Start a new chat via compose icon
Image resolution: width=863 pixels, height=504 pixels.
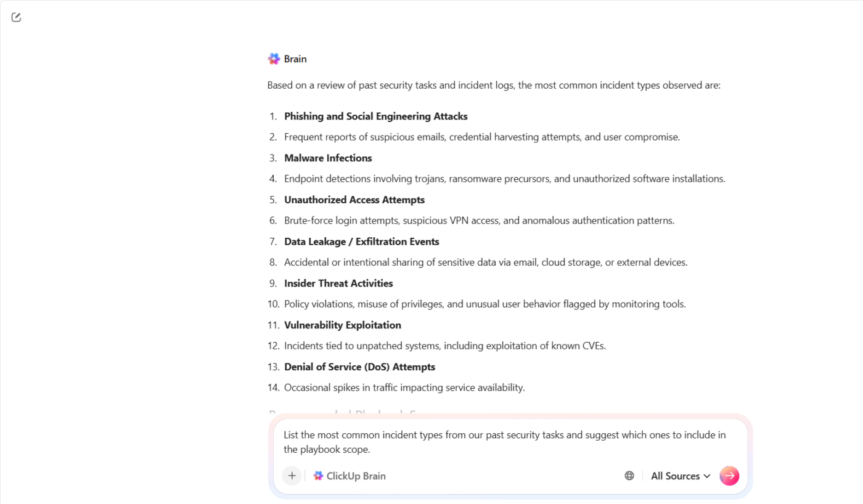click(x=17, y=17)
